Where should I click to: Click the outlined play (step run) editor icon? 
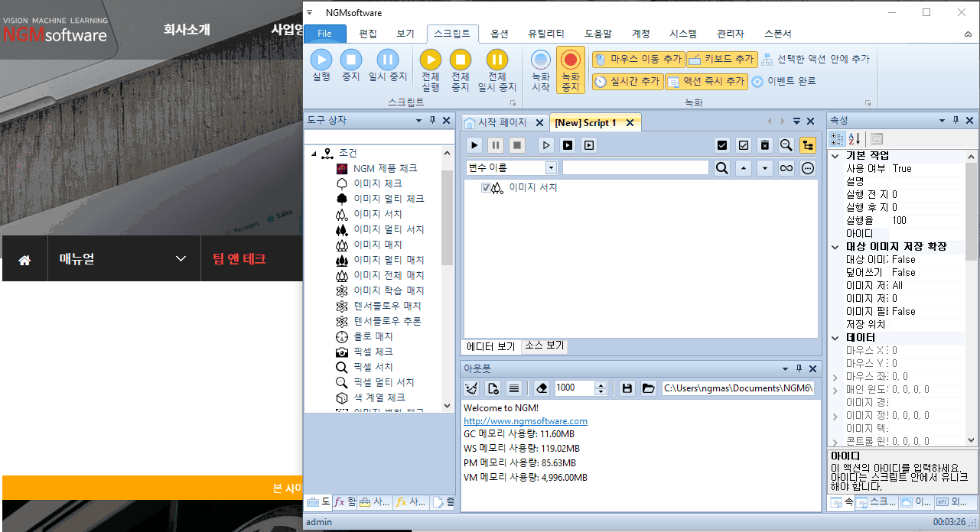[546, 144]
